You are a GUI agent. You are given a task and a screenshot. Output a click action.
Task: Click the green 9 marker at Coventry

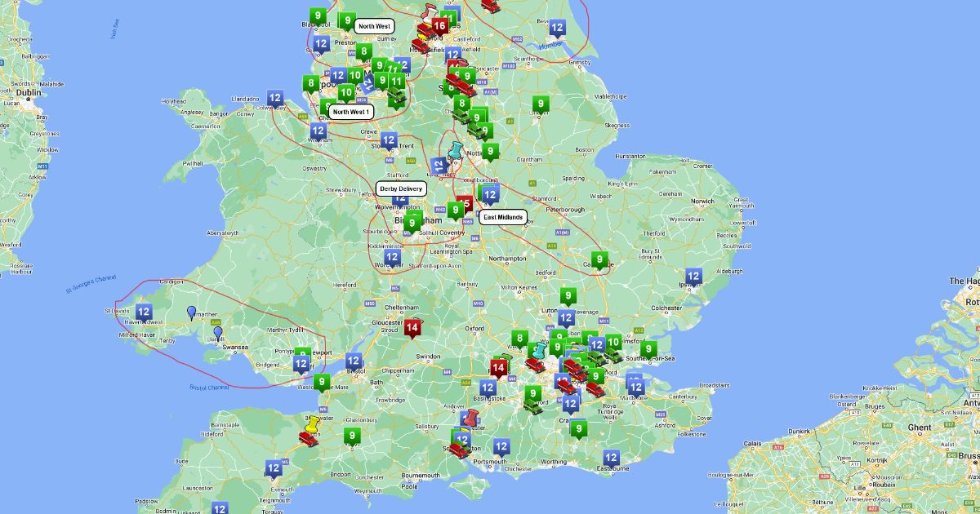pos(456,211)
